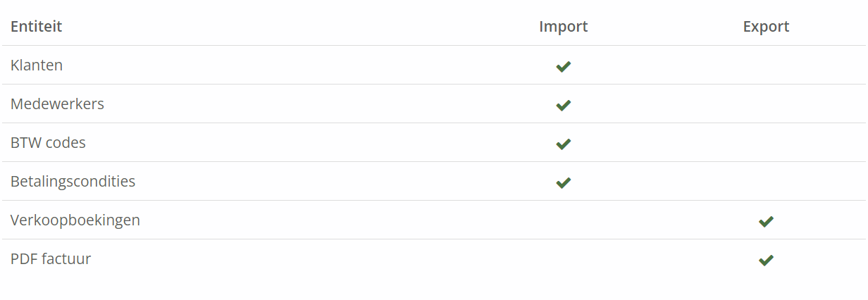This screenshot has height=300, width=868.
Task: Click the Betalingscondities import checkmark
Action: [563, 182]
